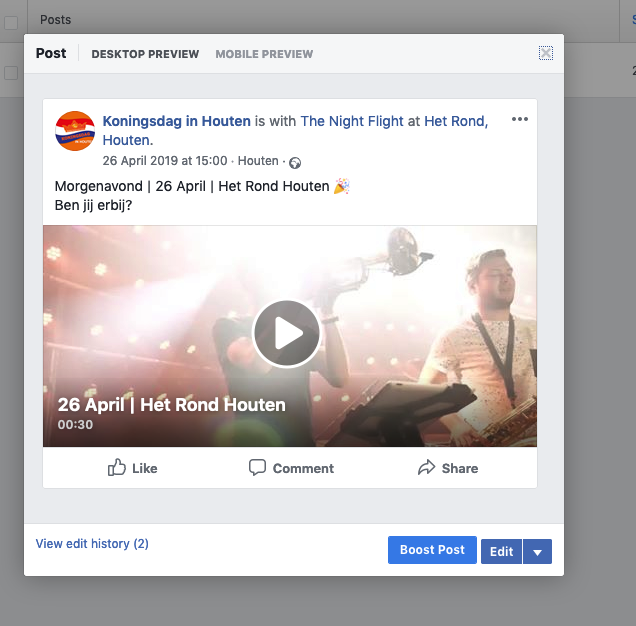Click the Like thumbs-up button

[x=132, y=468]
